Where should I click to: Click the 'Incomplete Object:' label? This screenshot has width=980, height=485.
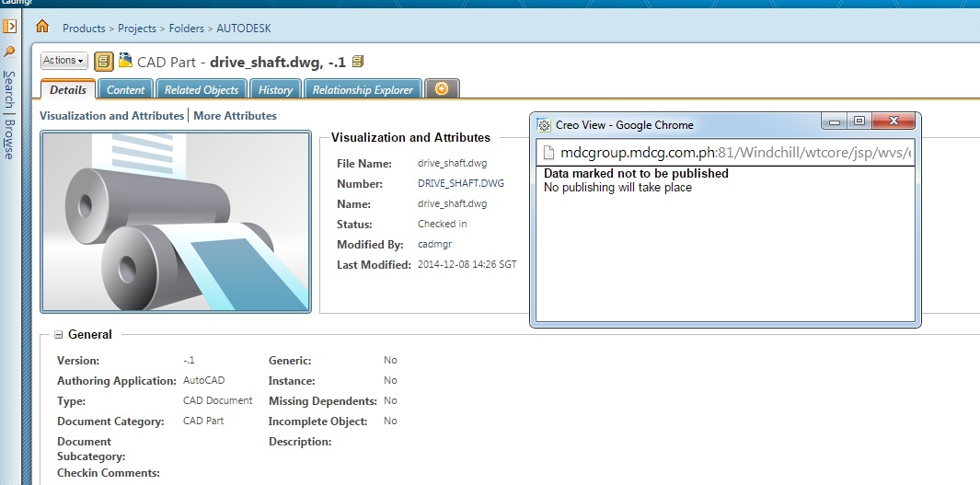[318, 421]
